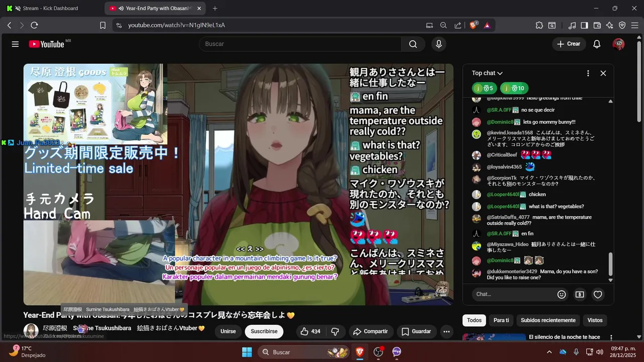Save video with Guardar button
644x362 pixels.
click(417, 331)
